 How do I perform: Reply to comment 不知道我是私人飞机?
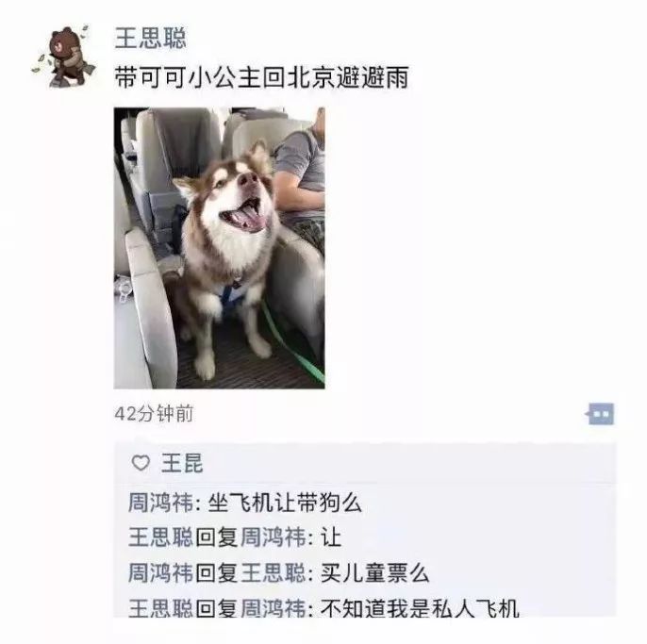419,608
